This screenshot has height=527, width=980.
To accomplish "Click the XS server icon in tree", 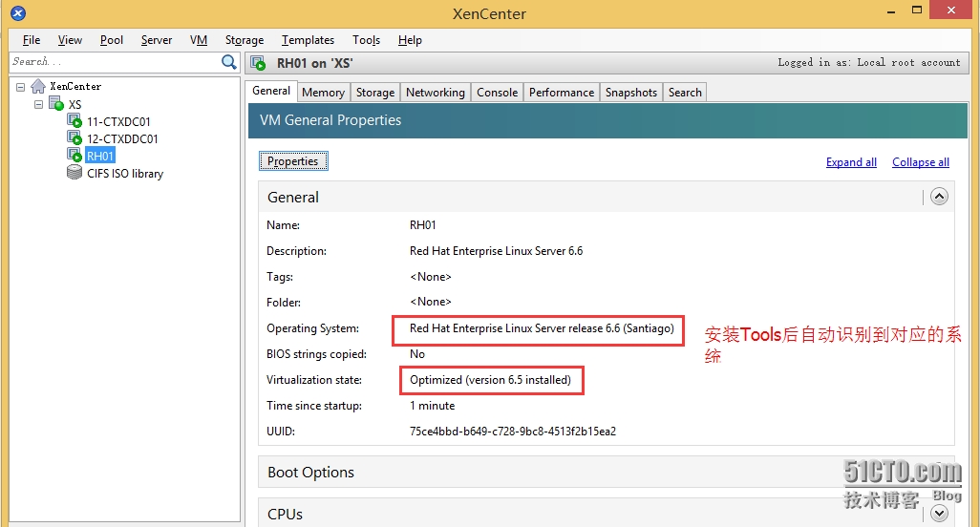I will click(56, 104).
